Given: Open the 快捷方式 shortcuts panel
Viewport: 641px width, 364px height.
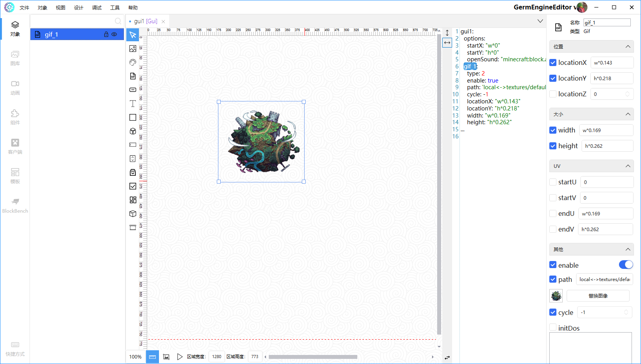Looking at the screenshot, I should coord(15,349).
